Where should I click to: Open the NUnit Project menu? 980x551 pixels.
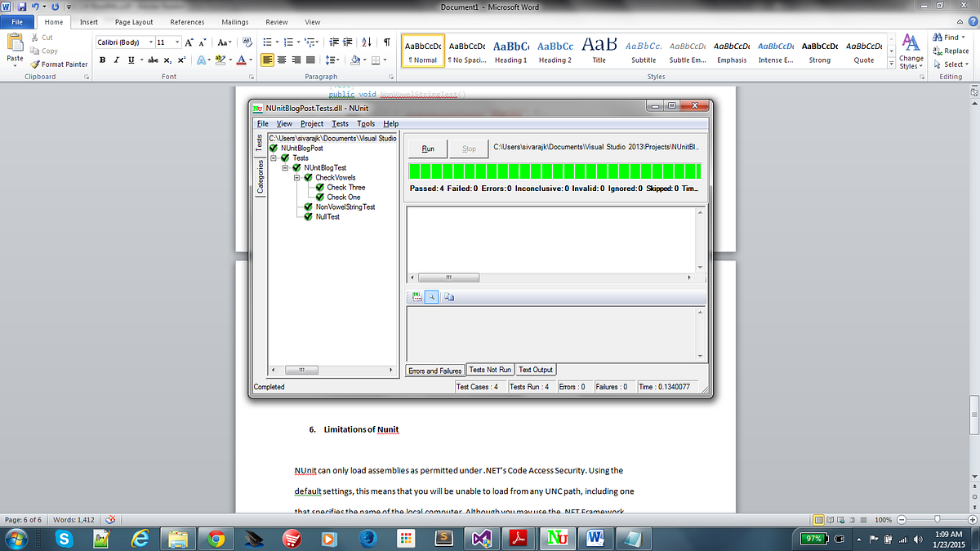pos(312,124)
